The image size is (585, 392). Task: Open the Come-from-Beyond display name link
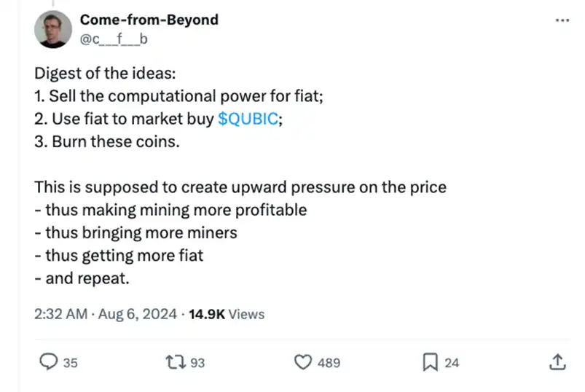tap(149, 20)
